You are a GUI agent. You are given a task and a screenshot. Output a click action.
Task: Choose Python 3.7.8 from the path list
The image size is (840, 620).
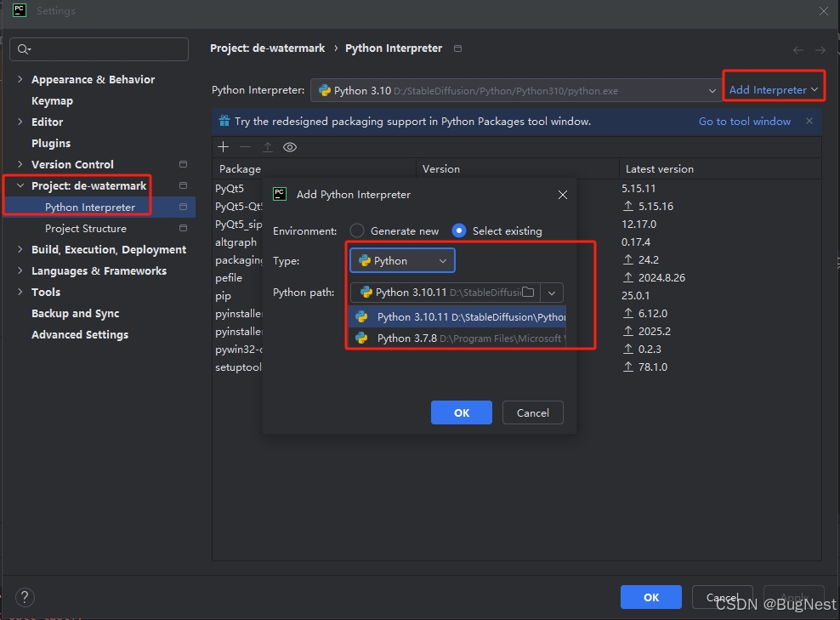457,338
